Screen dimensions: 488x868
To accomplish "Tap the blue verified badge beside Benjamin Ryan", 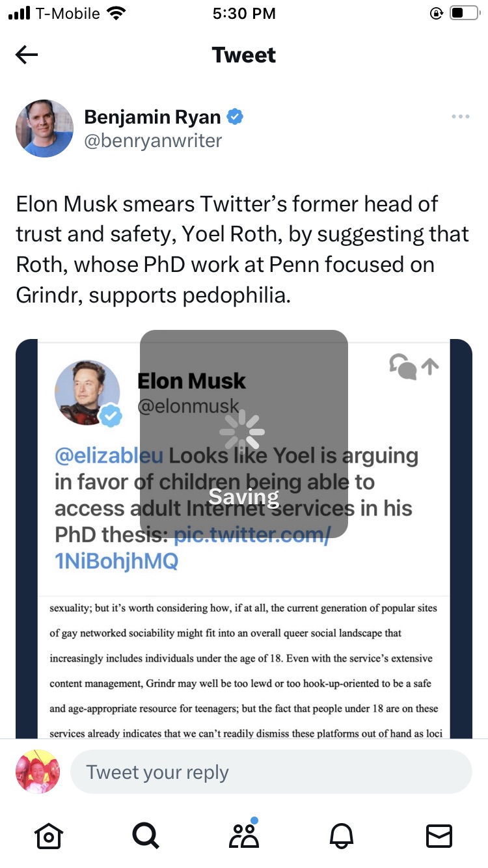I will pos(235,117).
